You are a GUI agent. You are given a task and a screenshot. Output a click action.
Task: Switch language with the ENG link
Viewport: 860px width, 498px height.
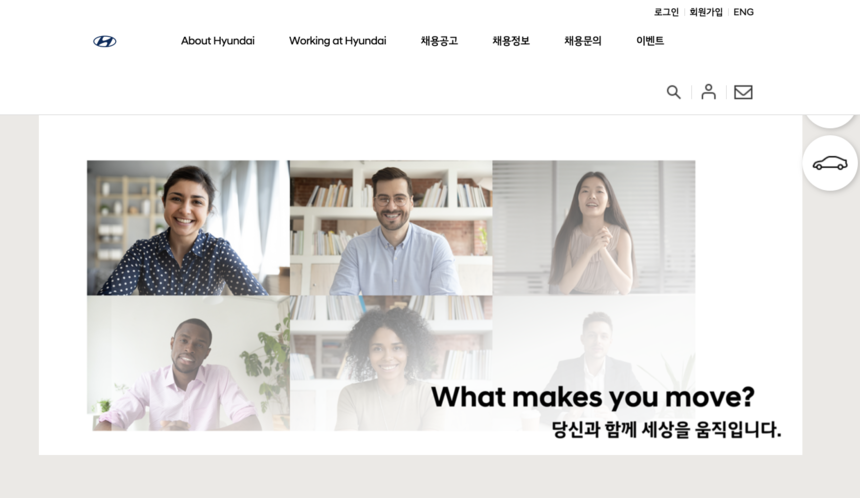point(743,12)
